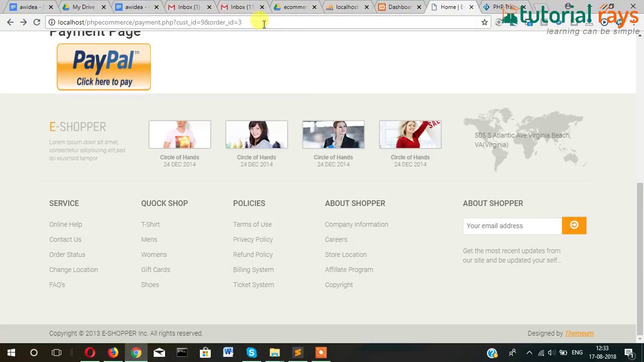Open Task View in the taskbar

point(56,353)
